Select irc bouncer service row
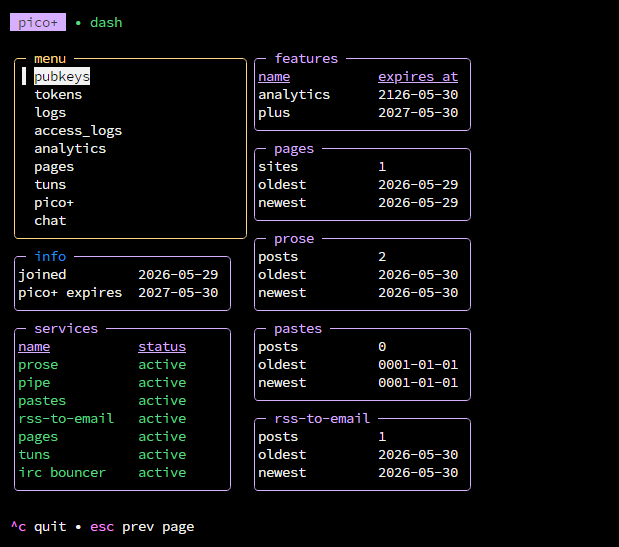The width and height of the screenshot is (619, 547). click(x=102, y=472)
